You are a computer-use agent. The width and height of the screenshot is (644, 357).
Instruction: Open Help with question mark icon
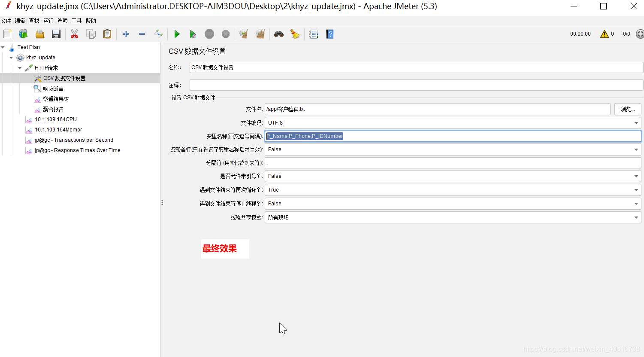330,34
